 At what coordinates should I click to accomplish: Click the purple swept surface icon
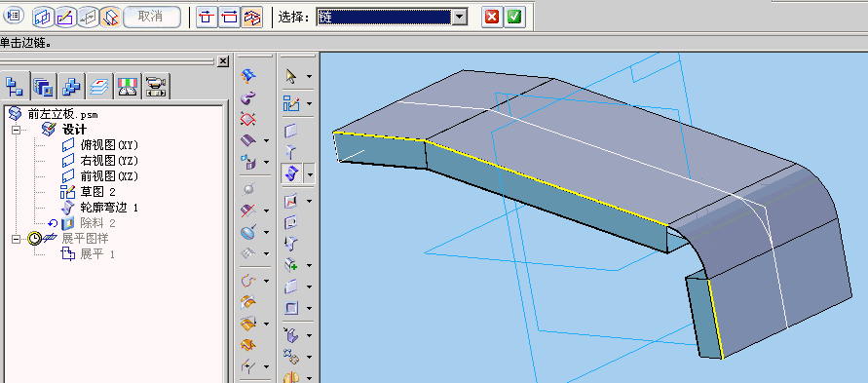tap(249, 98)
